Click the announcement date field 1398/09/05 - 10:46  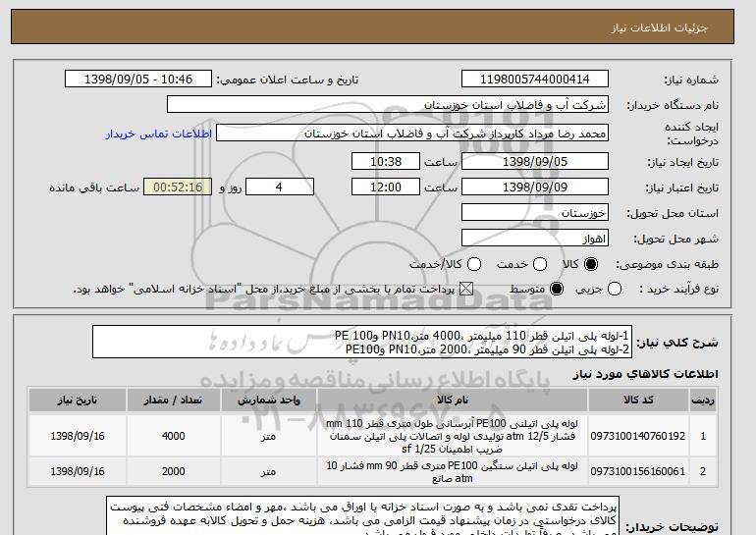138,80
